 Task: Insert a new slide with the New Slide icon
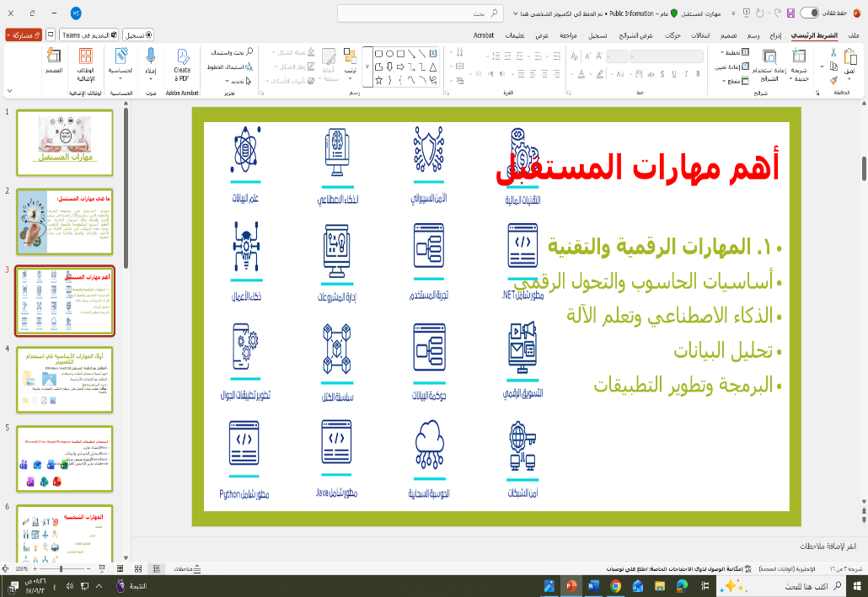pos(799,56)
